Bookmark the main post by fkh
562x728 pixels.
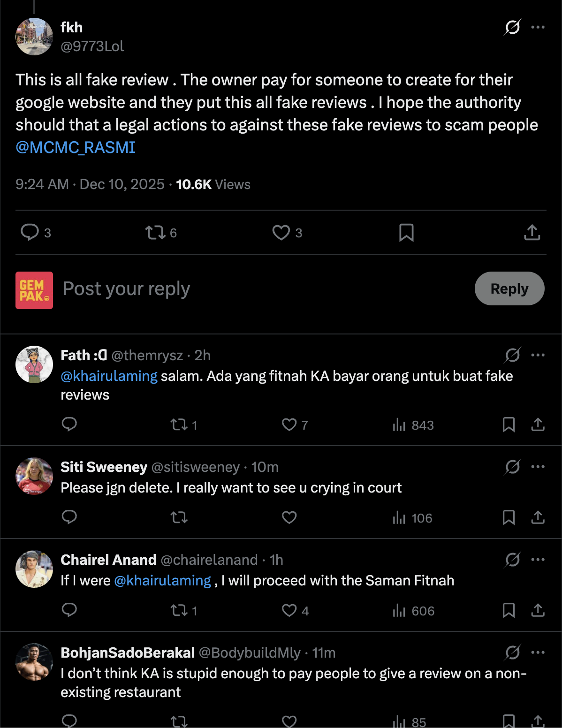(406, 233)
